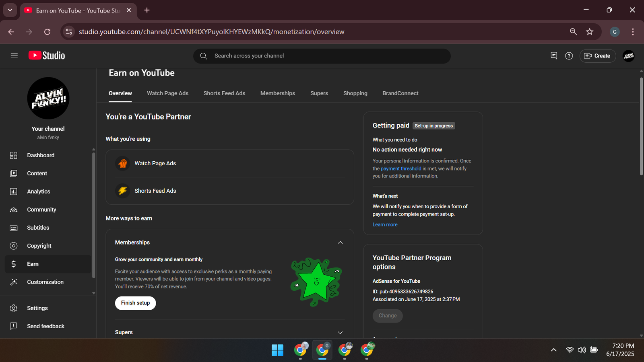This screenshot has width=644, height=362.
Task: Open the hamburger menu in Studio
Action: (14, 56)
